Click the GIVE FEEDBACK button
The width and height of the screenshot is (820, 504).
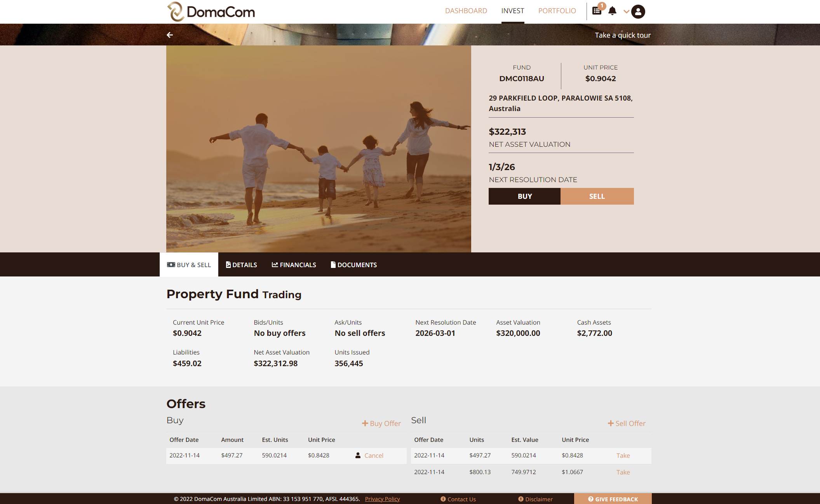click(613, 499)
